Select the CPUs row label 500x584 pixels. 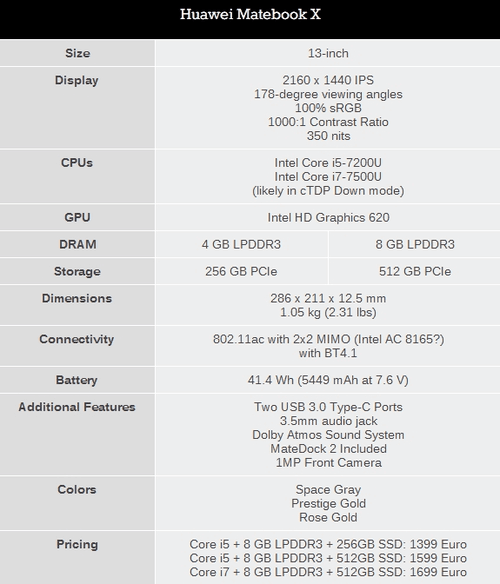[77, 163]
